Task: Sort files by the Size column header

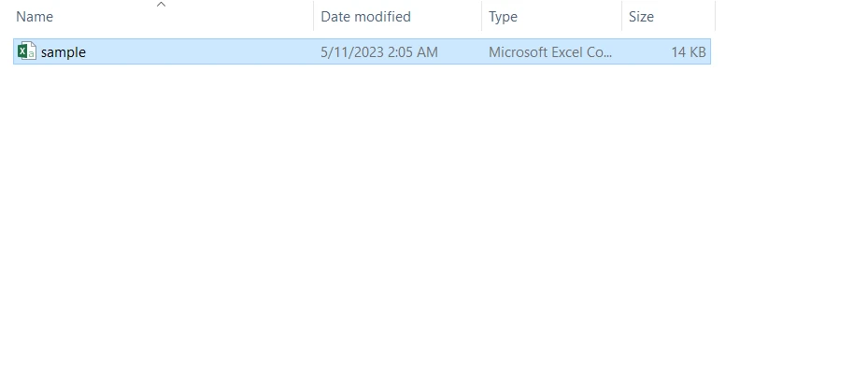Action: pos(641,17)
